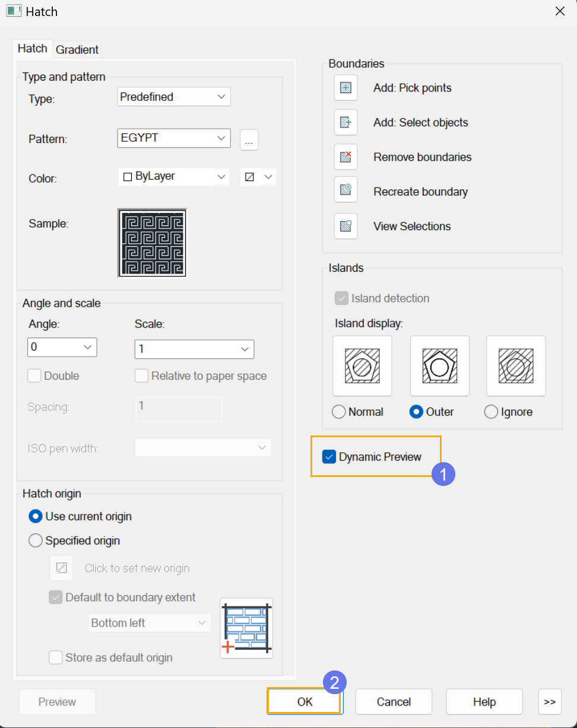This screenshot has width=577, height=728.
Task: Choose the Ignore island display pentagon image
Action: point(516,365)
